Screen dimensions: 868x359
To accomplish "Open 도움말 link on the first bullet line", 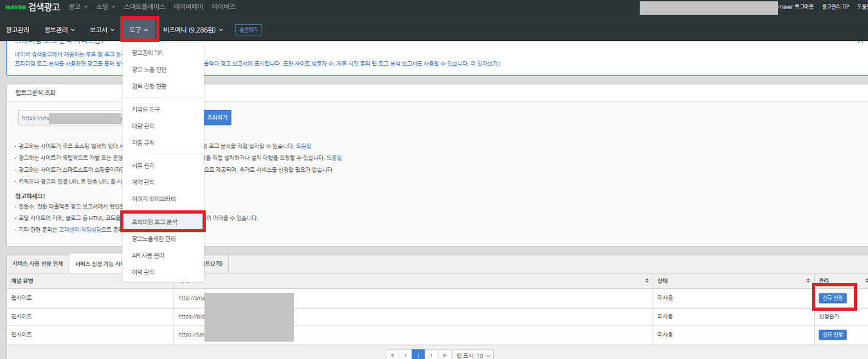I will point(303,146).
